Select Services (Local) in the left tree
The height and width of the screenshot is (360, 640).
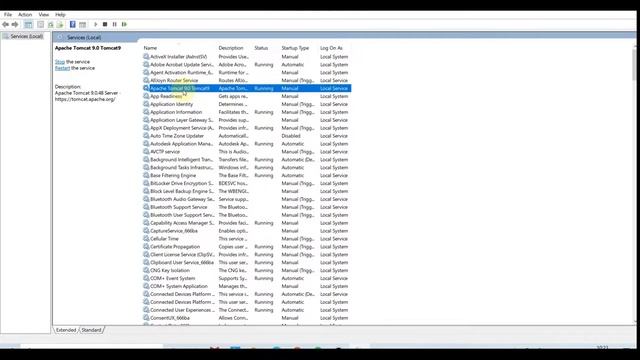pyautogui.click(x=27, y=36)
